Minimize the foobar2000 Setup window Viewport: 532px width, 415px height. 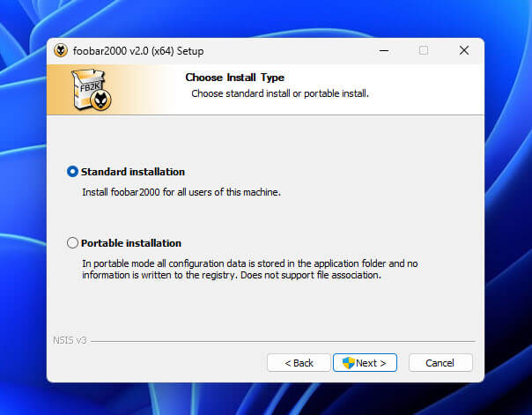tap(383, 51)
